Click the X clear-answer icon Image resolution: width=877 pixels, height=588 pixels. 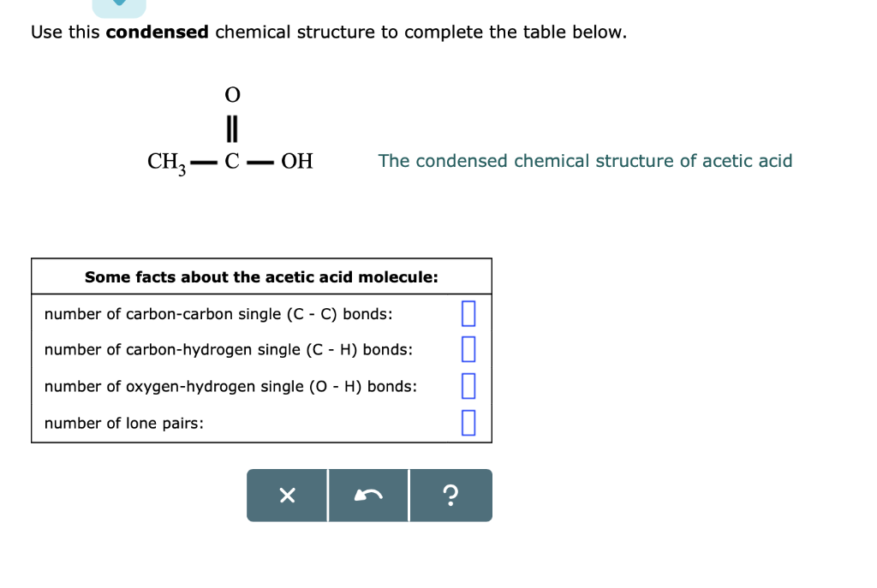pyautogui.click(x=287, y=495)
